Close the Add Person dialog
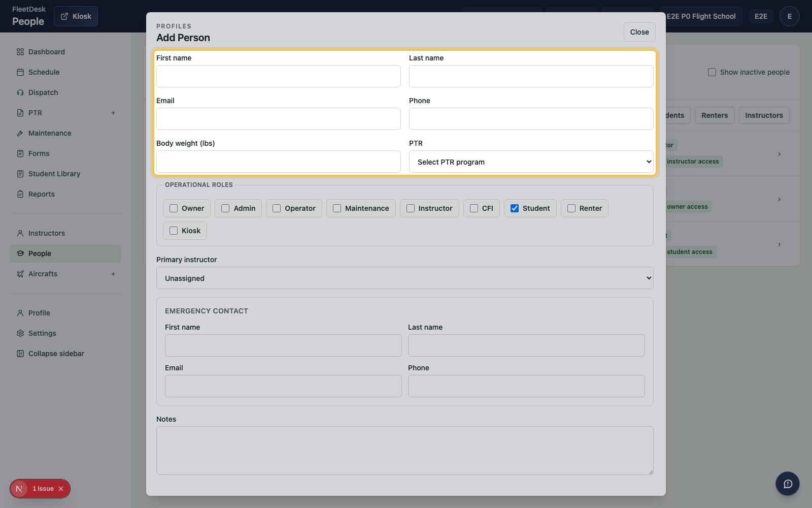Screen dimensions: 812x508 click(639, 32)
